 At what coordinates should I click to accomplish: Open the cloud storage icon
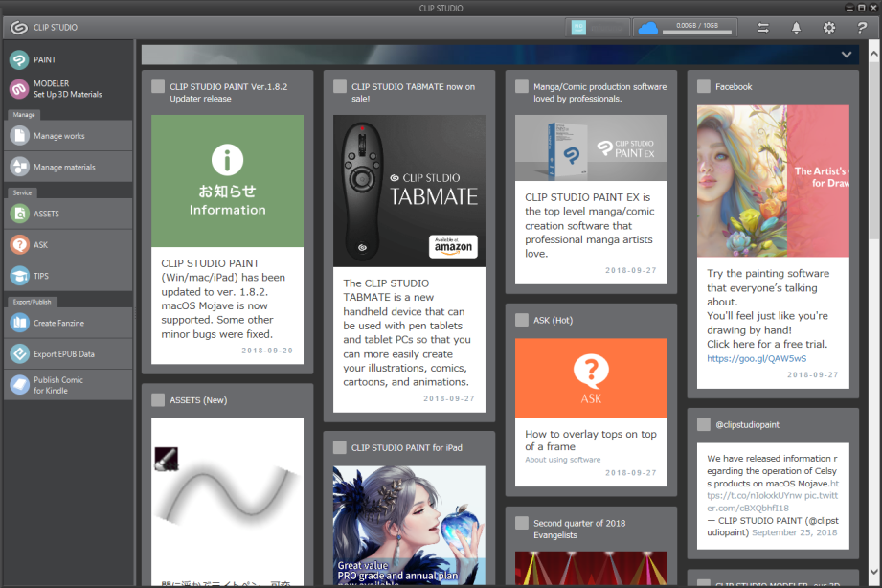[x=648, y=28]
